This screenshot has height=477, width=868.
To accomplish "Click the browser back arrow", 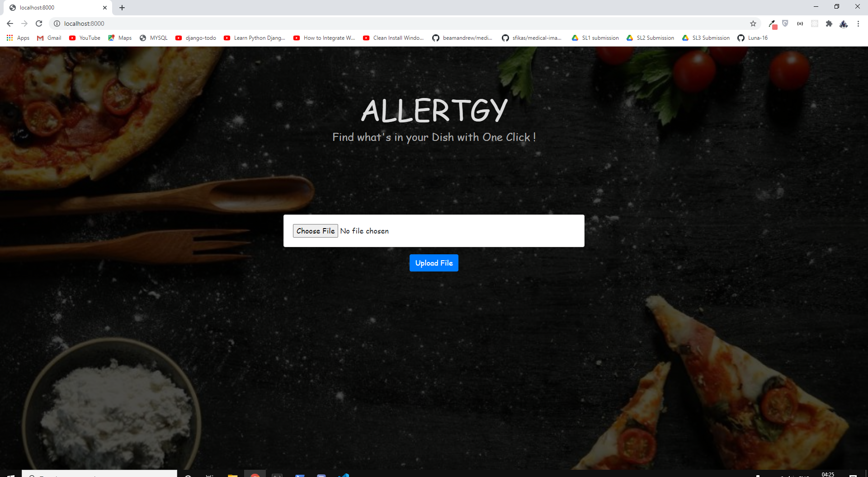I will [10, 23].
